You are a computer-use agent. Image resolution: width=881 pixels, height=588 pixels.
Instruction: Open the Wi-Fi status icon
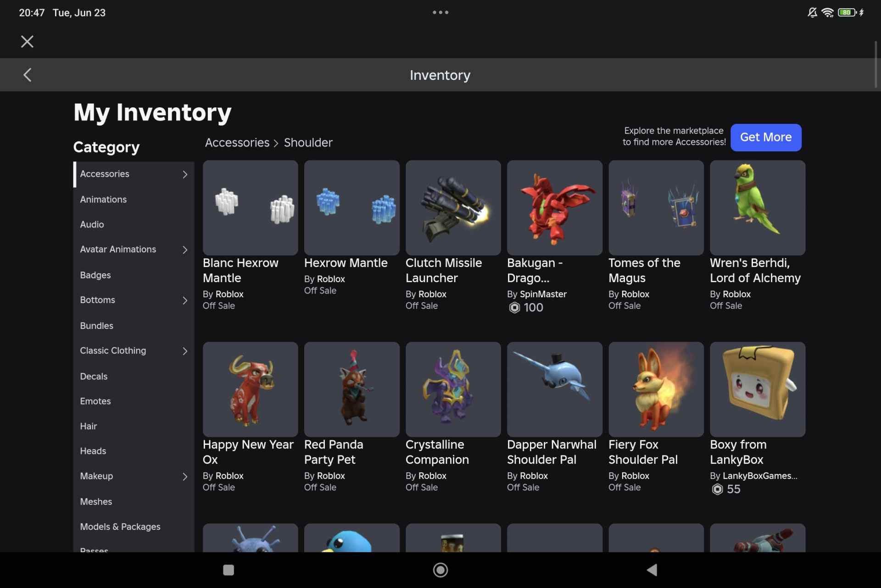click(x=828, y=12)
